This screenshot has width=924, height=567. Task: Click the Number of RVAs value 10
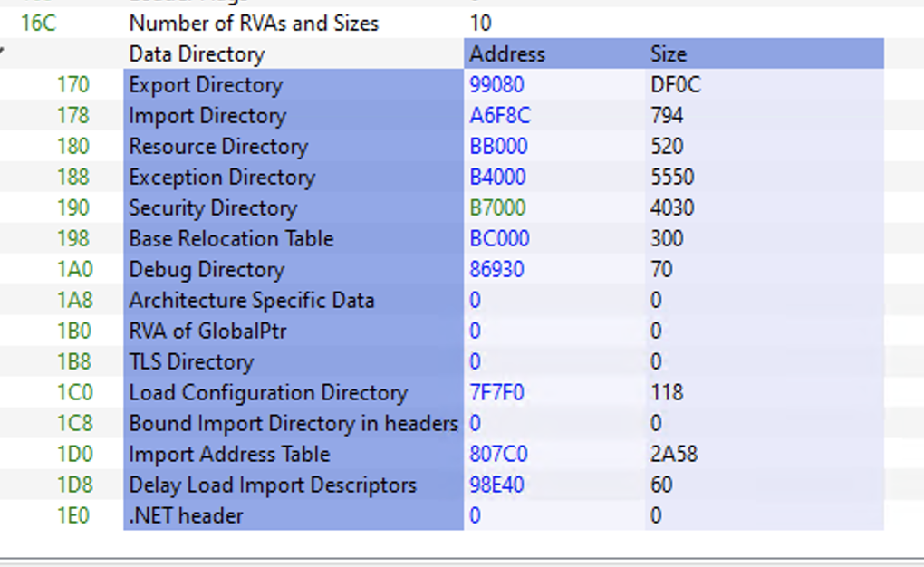click(x=475, y=24)
